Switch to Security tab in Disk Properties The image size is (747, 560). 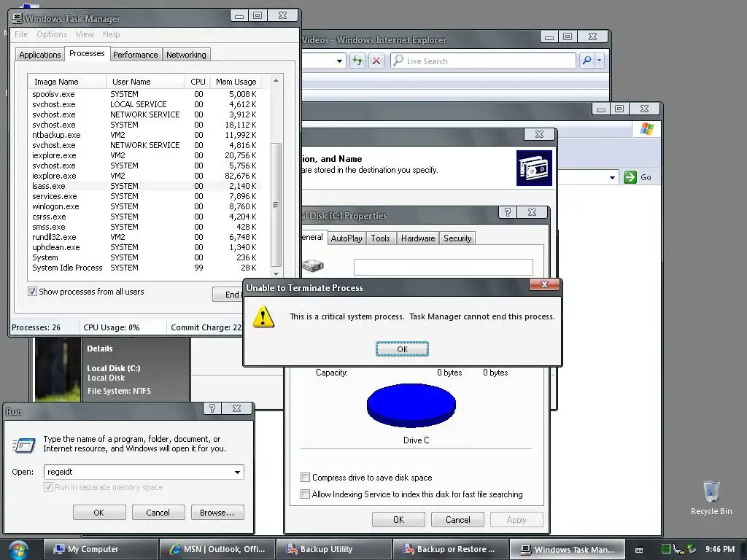(457, 238)
